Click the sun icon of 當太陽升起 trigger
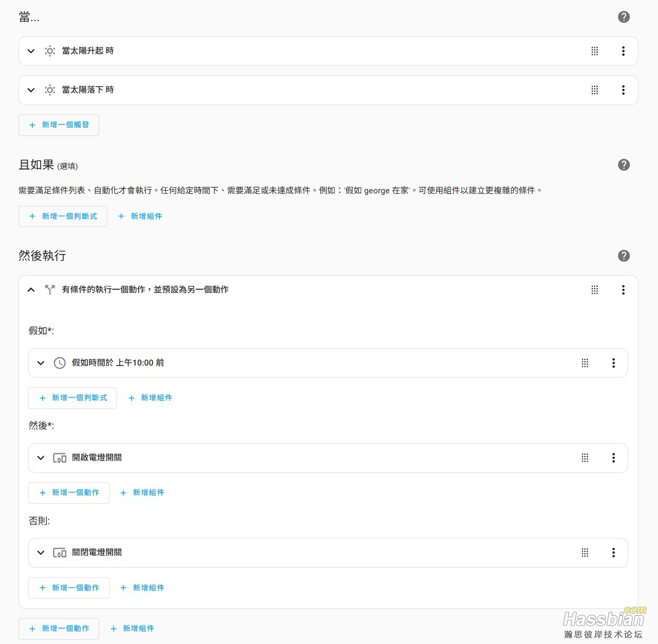The width and height of the screenshot is (658, 644). pyautogui.click(x=50, y=51)
